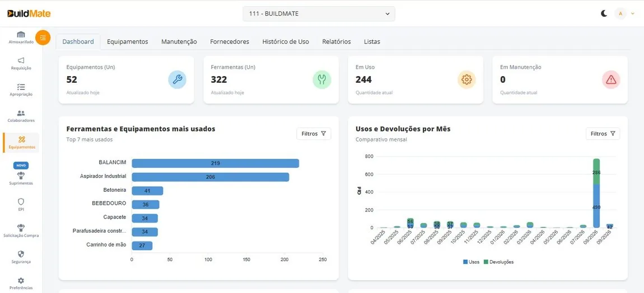Click the BALANCIM bar showing 219
644x293 pixels.
click(215, 163)
